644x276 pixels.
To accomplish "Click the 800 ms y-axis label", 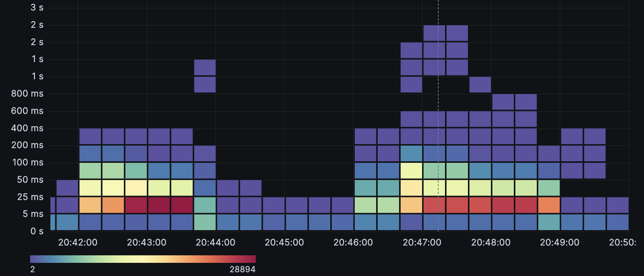I will click(27, 94).
